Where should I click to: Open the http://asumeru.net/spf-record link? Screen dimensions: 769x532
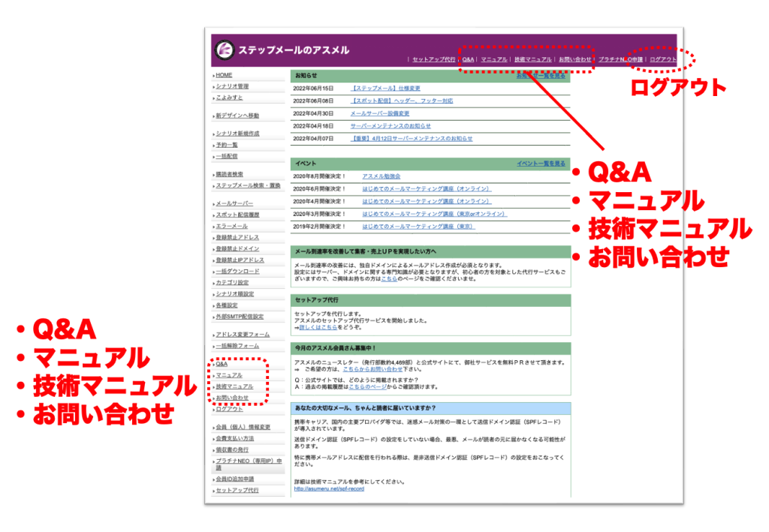click(329, 489)
